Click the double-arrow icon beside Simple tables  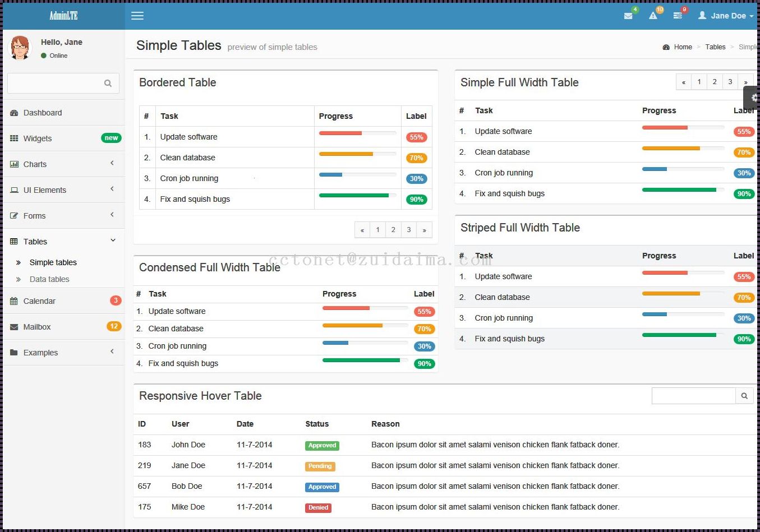click(19, 262)
